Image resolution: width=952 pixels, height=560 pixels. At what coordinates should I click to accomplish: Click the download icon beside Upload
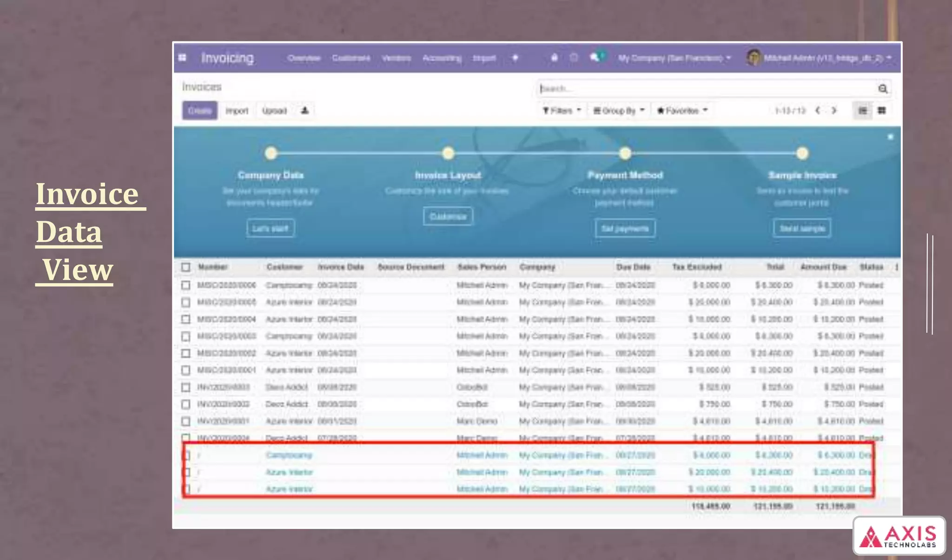point(304,111)
